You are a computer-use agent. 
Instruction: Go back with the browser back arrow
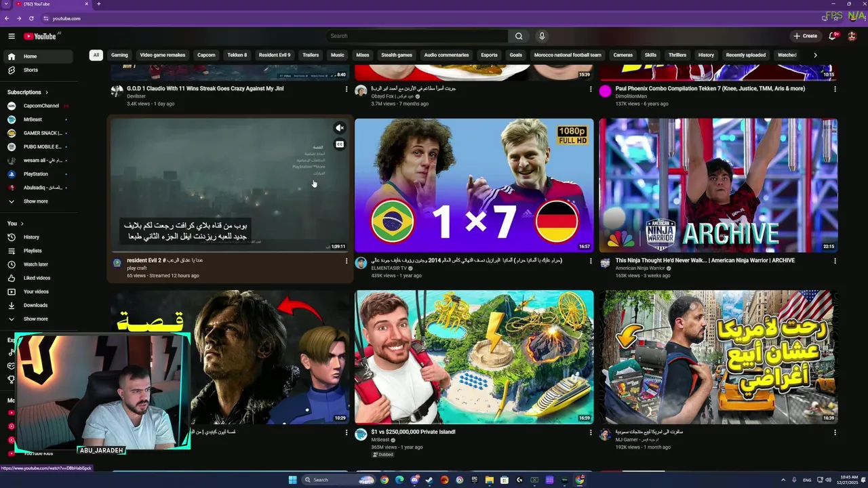7,18
